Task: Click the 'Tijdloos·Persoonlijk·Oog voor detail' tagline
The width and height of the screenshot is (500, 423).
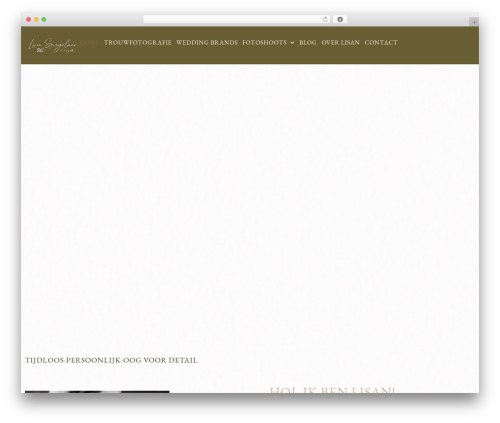Action: pos(111,360)
